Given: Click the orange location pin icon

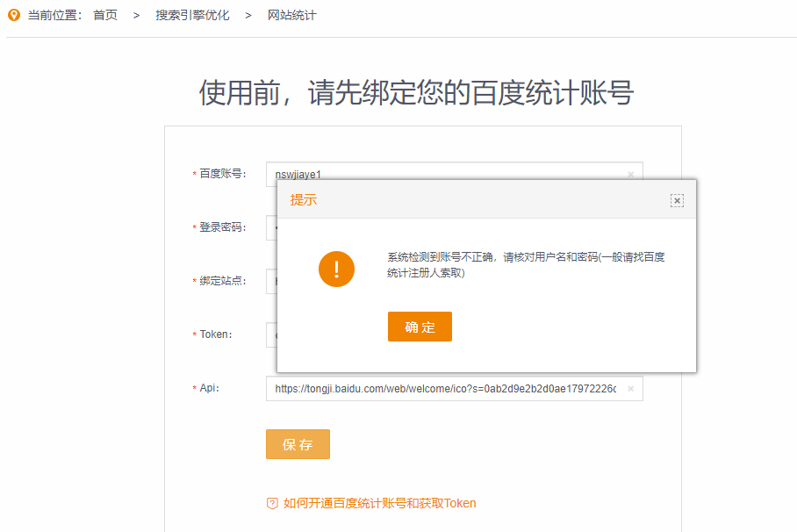Looking at the screenshot, I should click(x=14, y=15).
